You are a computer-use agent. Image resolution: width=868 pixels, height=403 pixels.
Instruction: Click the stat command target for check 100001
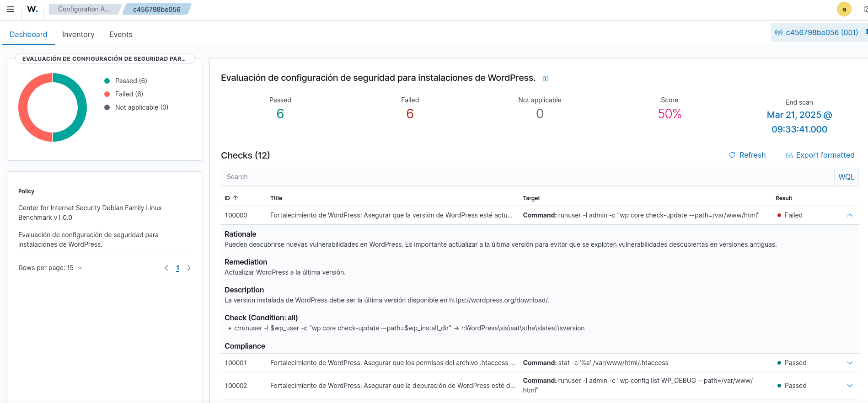point(595,363)
